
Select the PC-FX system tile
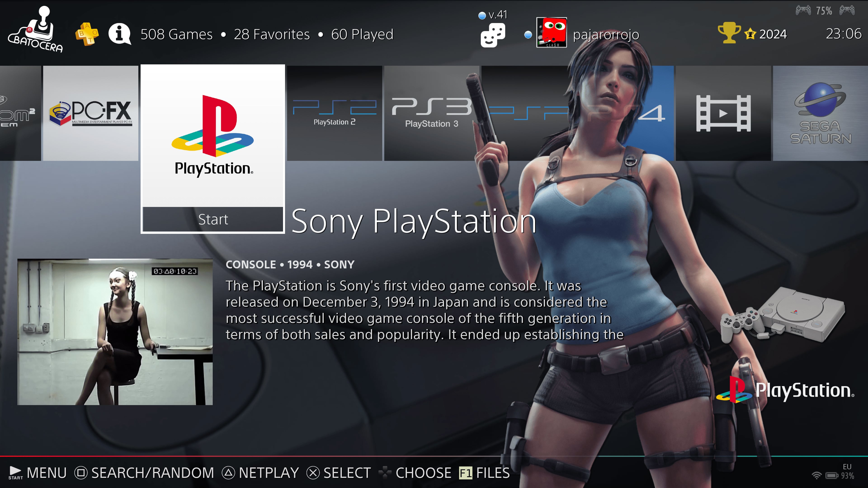coord(91,113)
